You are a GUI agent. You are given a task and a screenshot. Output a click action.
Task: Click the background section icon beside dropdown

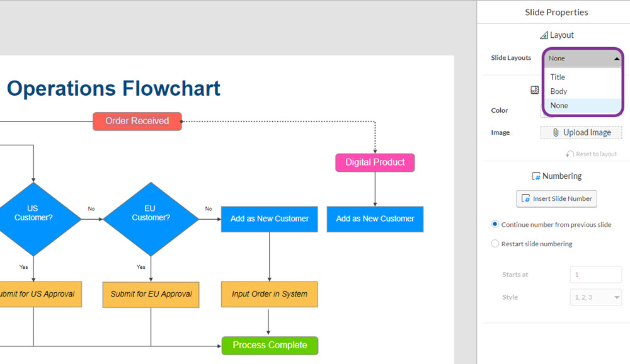point(535,90)
